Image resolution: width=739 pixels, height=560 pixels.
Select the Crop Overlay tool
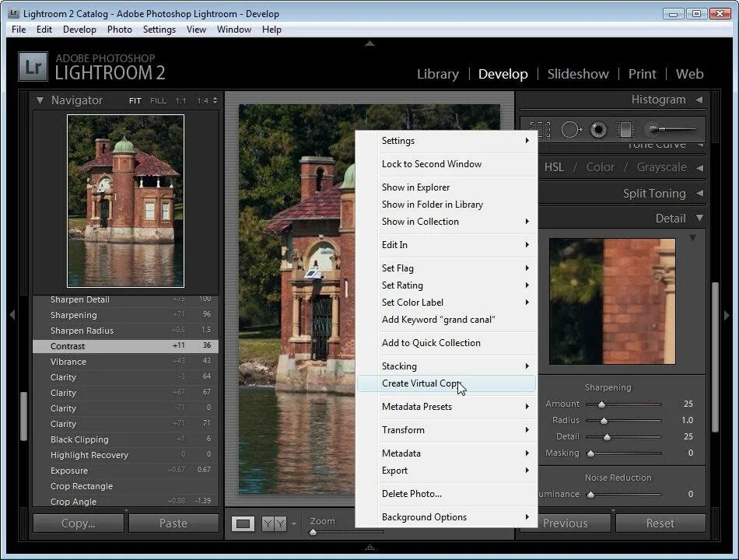tap(540, 129)
